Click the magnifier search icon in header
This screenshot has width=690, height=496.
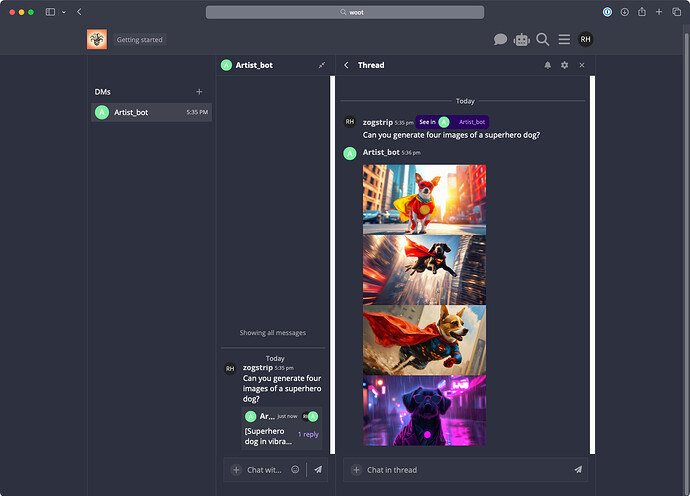(x=543, y=40)
